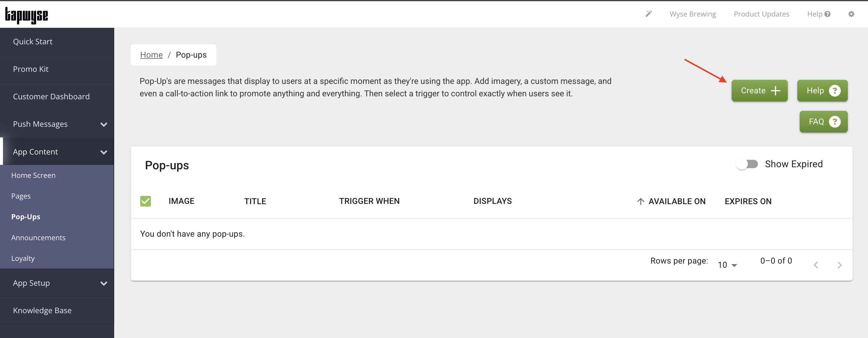The image size is (868, 338).
Task: Go to next page of pop-ups table
Action: (839, 265)
